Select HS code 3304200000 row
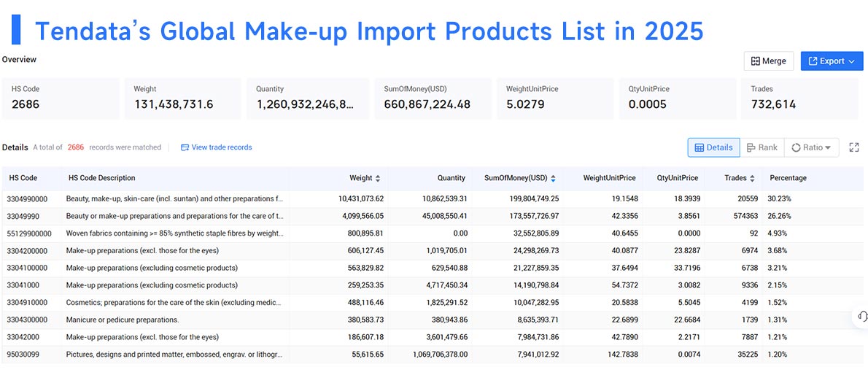This screenshot has height=375, width=868. tap(433, 250)
